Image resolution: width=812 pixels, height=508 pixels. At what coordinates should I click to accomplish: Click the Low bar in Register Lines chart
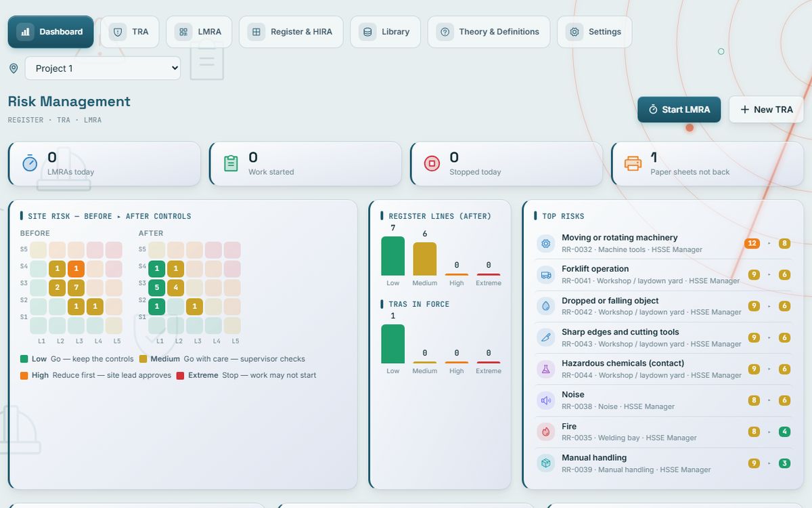click(x=393, y=256)
